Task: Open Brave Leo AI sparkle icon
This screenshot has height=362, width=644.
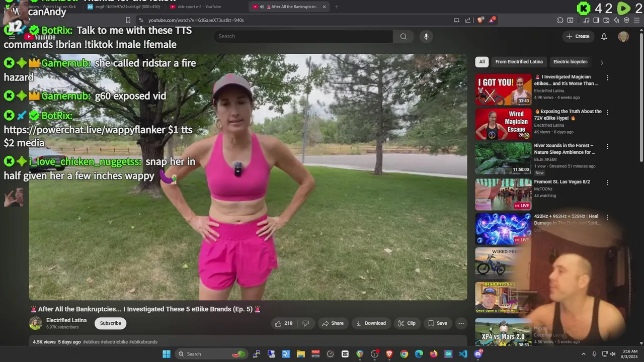Action: [x=616, y=20]
